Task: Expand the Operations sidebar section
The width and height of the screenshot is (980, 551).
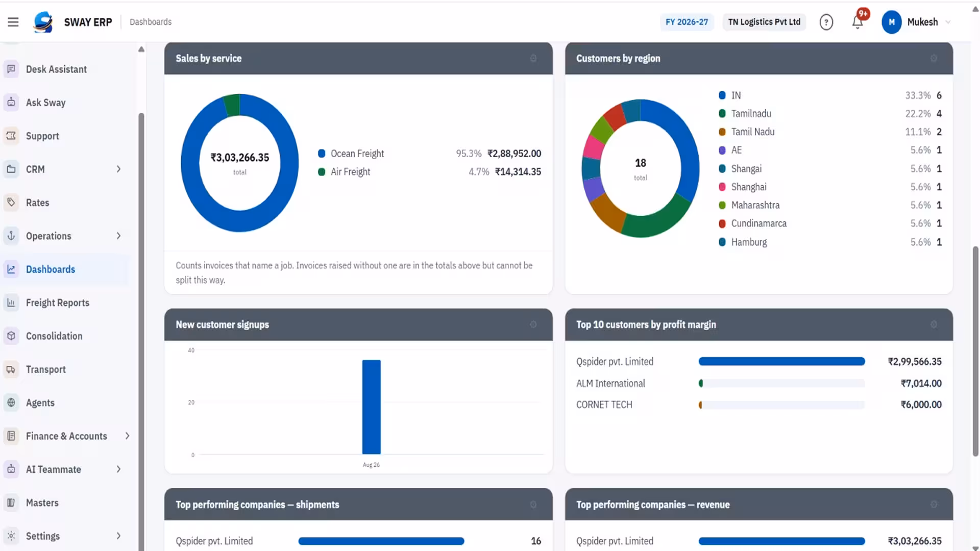Action: click(118, 236)
